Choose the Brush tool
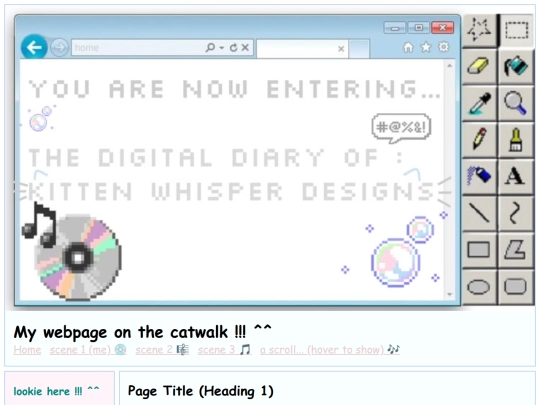 [x=516, y=139]
